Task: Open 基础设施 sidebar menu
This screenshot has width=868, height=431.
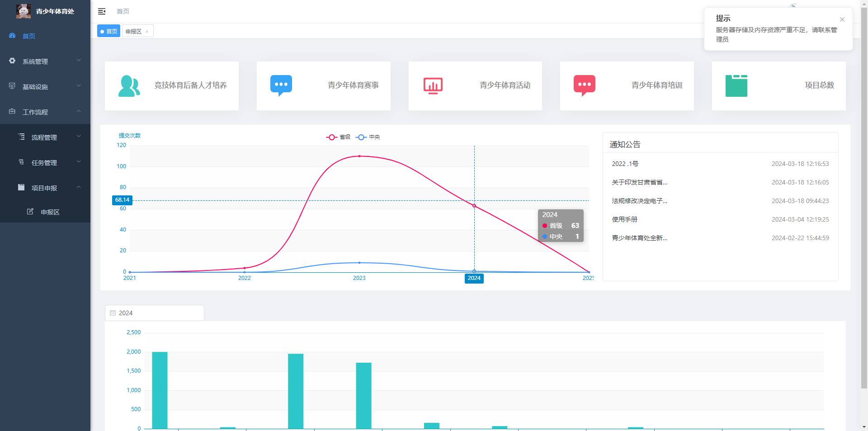Action: (45, 86)
